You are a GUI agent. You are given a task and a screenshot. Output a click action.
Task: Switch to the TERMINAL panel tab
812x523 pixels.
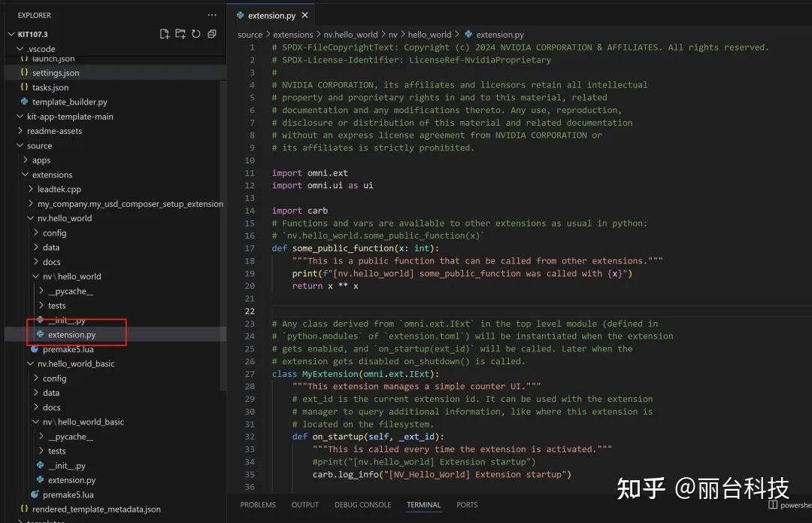(x=423, y=505)
